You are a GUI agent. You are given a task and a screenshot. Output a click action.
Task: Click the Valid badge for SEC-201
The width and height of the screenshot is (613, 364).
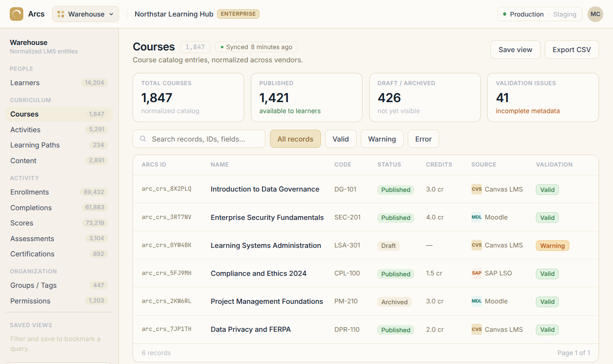[x=547, y=218]
